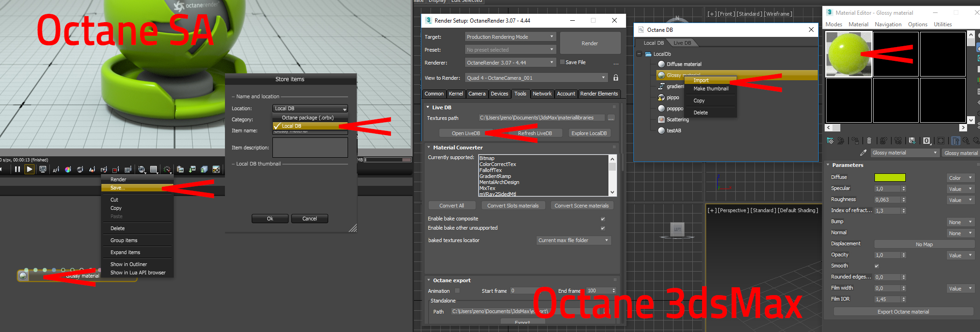Toggle the Animation checkbox in Octane export

click(457, 291)
